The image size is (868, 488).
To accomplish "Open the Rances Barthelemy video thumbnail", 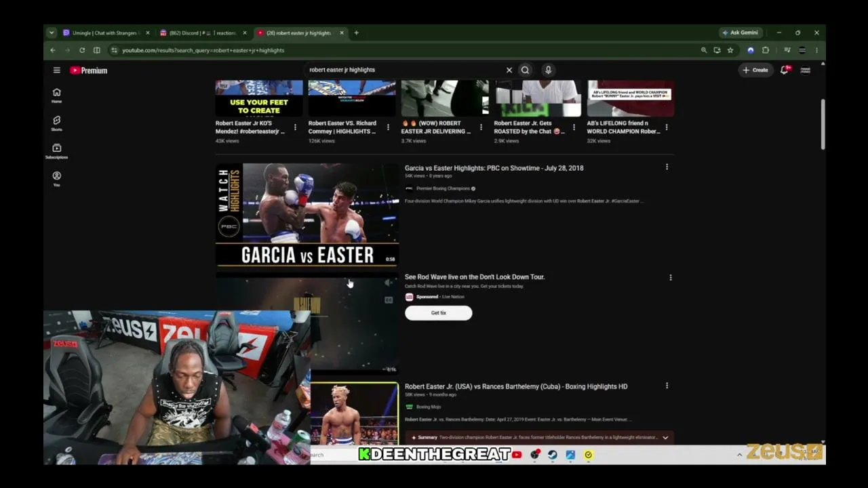I will tap(355, 413).
